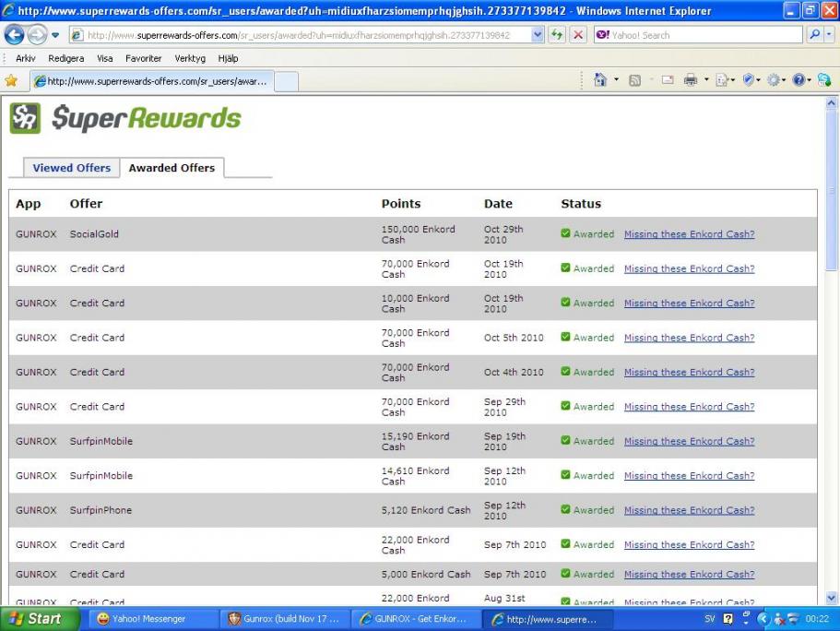Click Missing Enkord Cash link for SurfpinPhone
Image resolution: width=840 pixels, height=631 pixels.
click(689, 510)
